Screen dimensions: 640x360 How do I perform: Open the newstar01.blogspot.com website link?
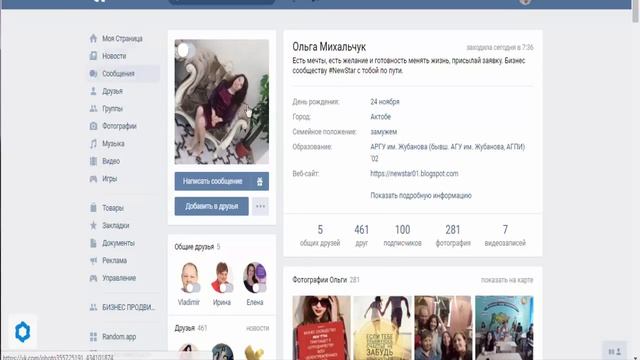pyautogui.click(x=414, y=173)
